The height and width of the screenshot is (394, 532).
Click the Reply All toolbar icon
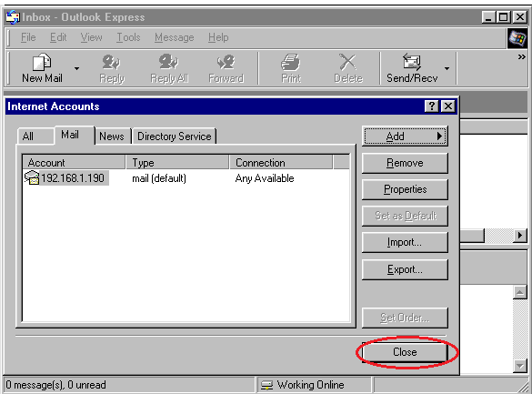pos(168,62)
